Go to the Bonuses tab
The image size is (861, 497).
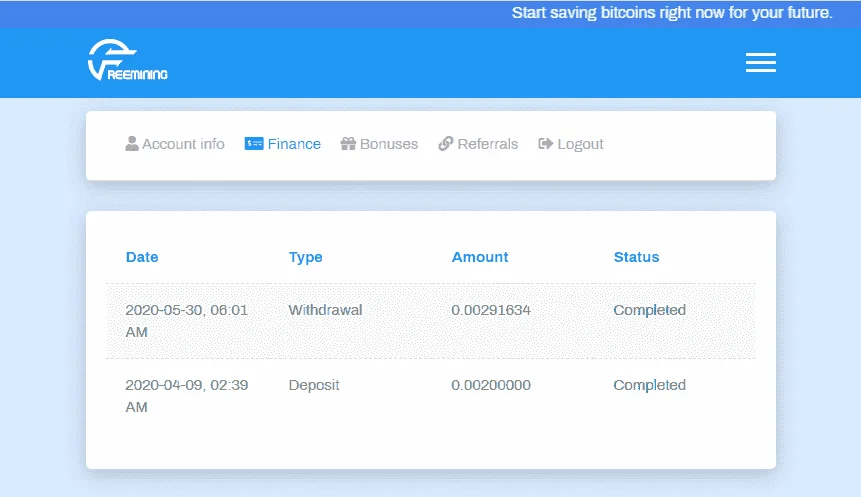[379, 144]
